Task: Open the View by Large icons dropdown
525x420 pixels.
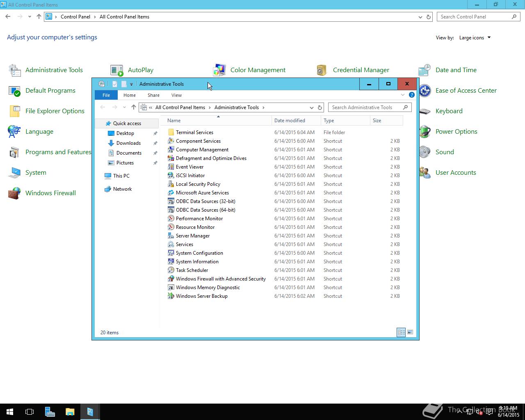Action: pyautogui.click(x=475, y=38)
